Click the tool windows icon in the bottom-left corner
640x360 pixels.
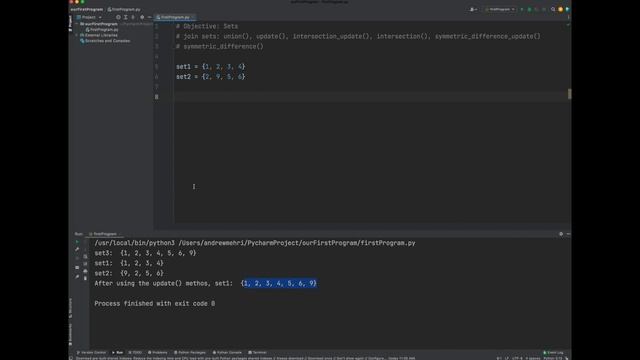point(71,358)
